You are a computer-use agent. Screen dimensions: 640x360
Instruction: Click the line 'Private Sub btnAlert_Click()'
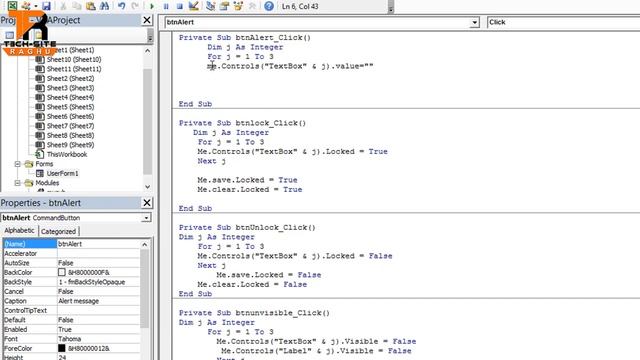coord(244,38)
